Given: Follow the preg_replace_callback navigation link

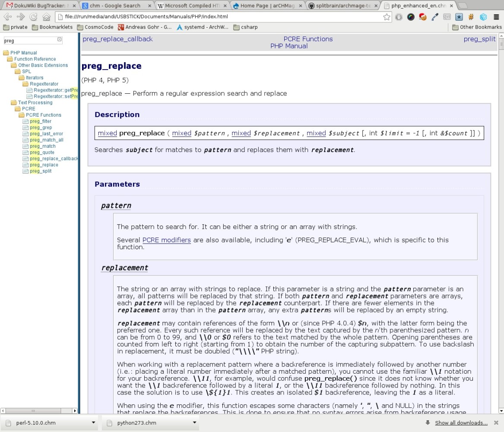Looking at the screenshot, I should coord(117,39).
